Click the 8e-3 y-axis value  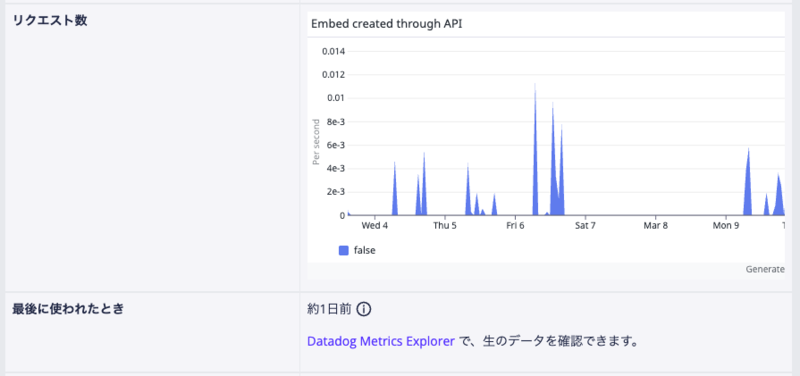pos(336,121)
